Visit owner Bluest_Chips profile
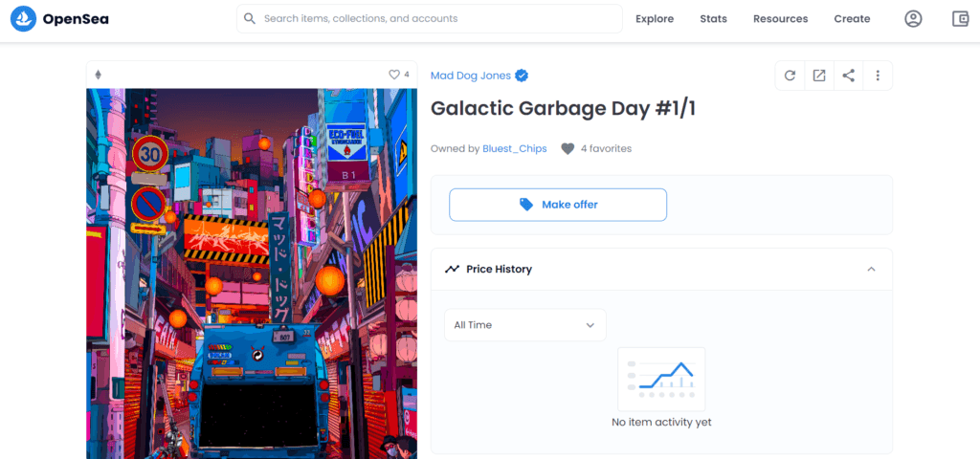The width and height of the screenshot is (980, 459). click(514, 148)
